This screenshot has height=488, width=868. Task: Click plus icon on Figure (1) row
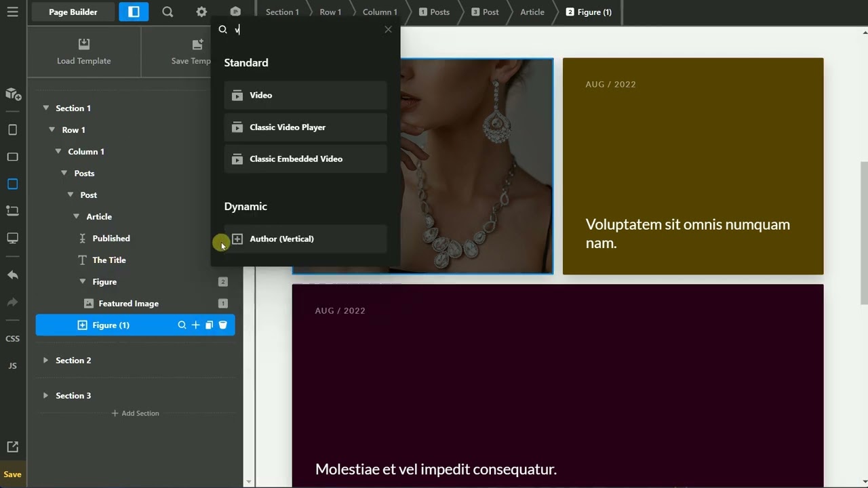[195, 325]
